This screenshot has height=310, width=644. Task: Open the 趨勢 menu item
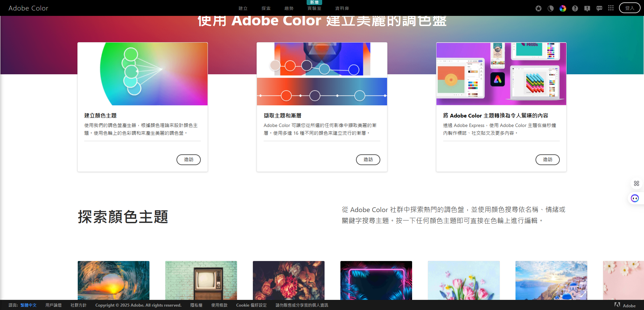289,8
